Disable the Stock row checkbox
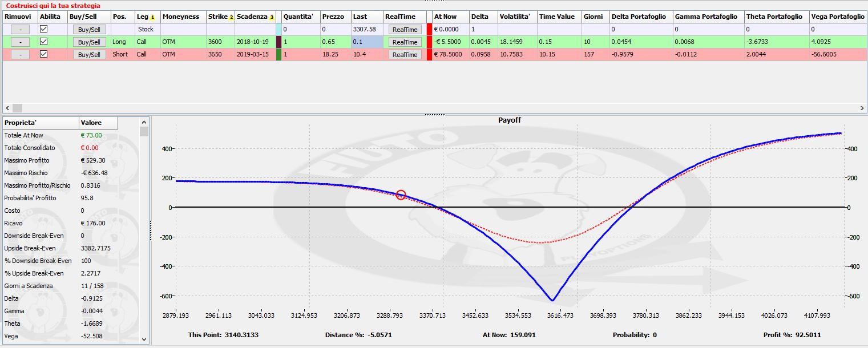 point(43,29)
